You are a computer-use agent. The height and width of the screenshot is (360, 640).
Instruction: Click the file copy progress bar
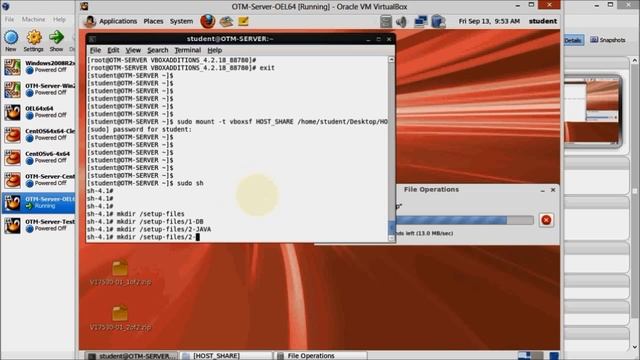464,220
